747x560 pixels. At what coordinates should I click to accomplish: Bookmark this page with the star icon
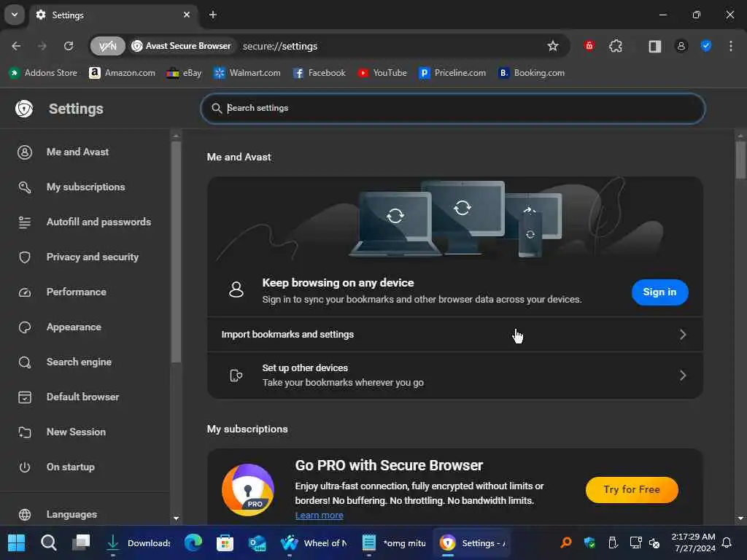[x=553, y=46]
